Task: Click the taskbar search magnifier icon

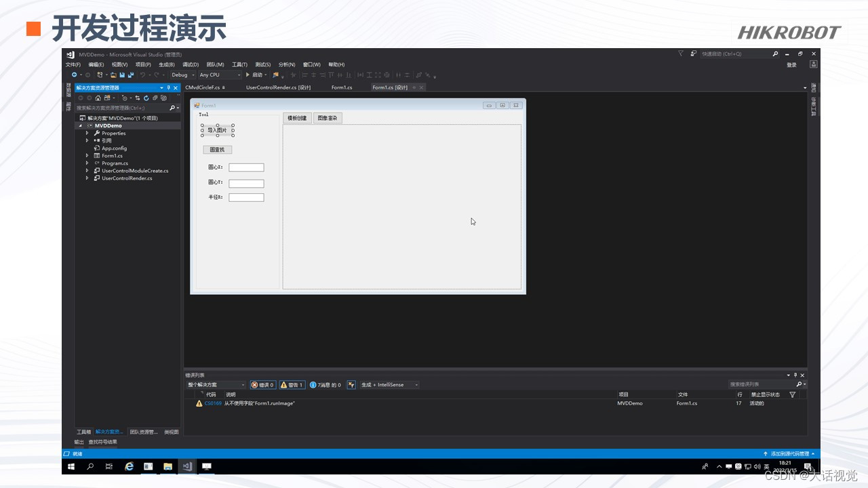Action: pyautogui.click(x=90, y=466)
